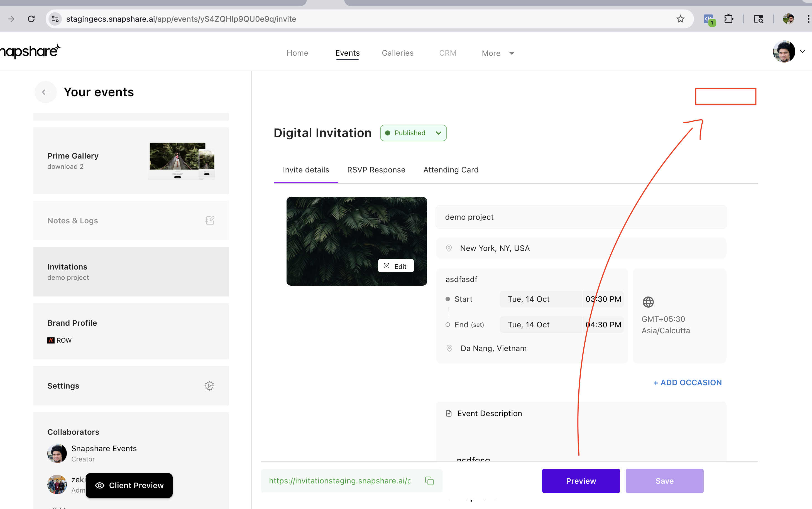This screenshot has width=812, height=509.
Task: Click the globe timezone icon
Action: pos(648,302)
